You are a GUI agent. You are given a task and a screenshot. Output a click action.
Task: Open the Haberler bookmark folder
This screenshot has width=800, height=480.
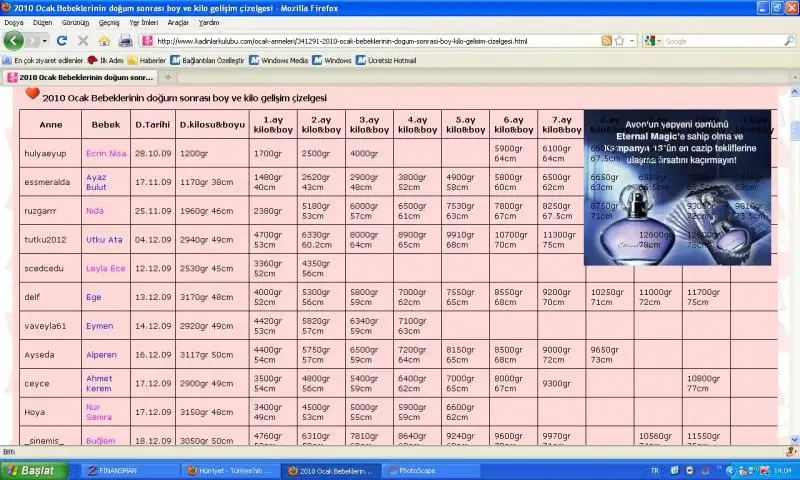146,60
